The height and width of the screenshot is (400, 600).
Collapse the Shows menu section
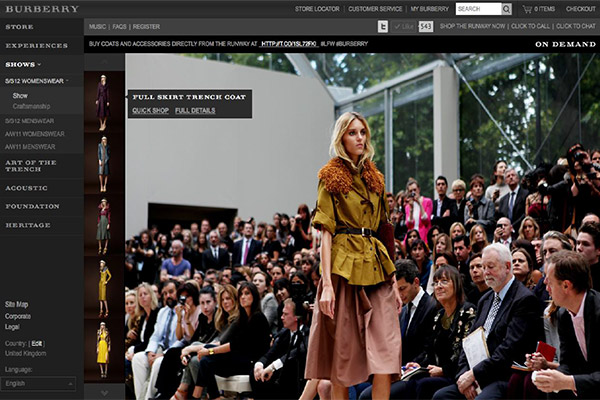pos(23,65)
